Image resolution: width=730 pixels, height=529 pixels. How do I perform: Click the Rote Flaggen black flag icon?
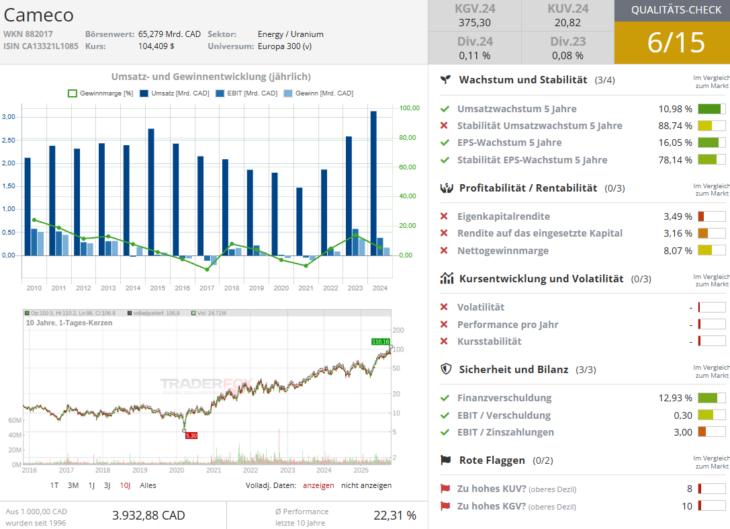[446, 459]
